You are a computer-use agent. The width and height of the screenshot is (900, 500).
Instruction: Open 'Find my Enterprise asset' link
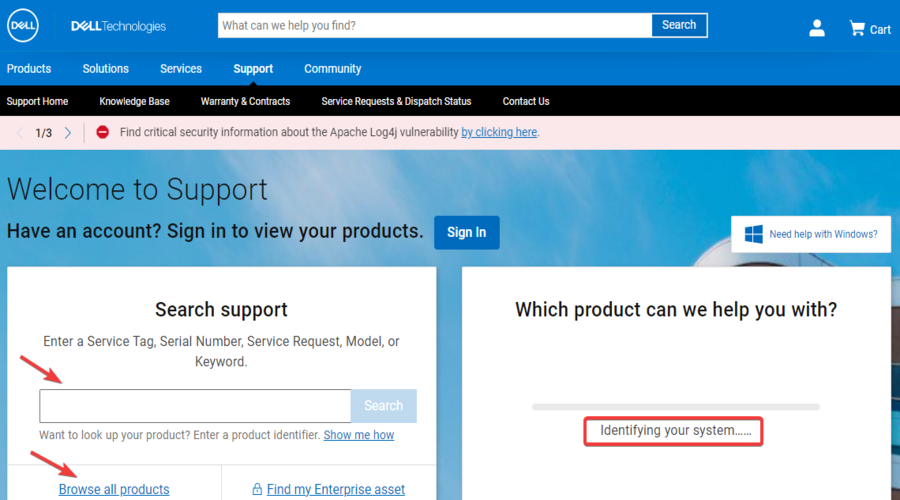(336, 489)
